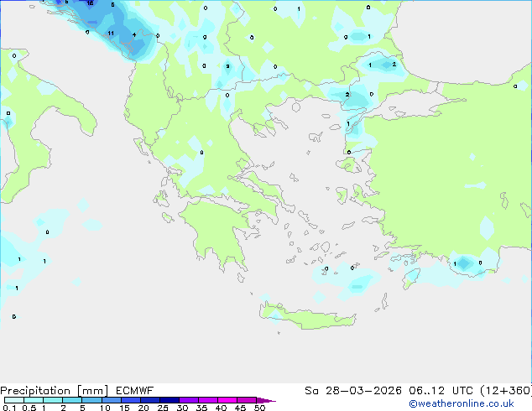Click the date 'Sa 28-03-2026' text
Screen dimensions: 532x411
click(353, 391)
